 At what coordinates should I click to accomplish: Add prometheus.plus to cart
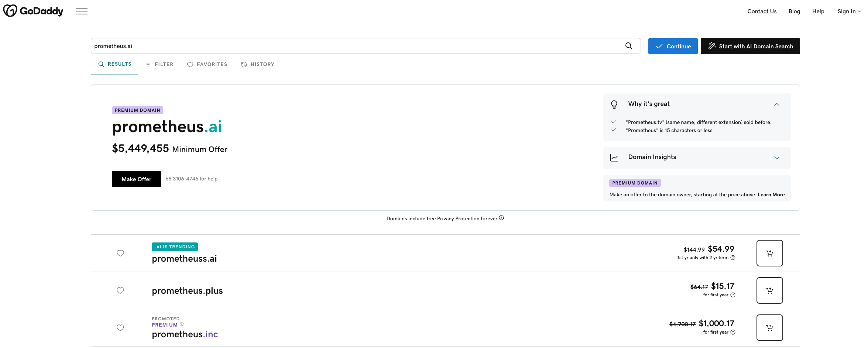tap(769, 290)
